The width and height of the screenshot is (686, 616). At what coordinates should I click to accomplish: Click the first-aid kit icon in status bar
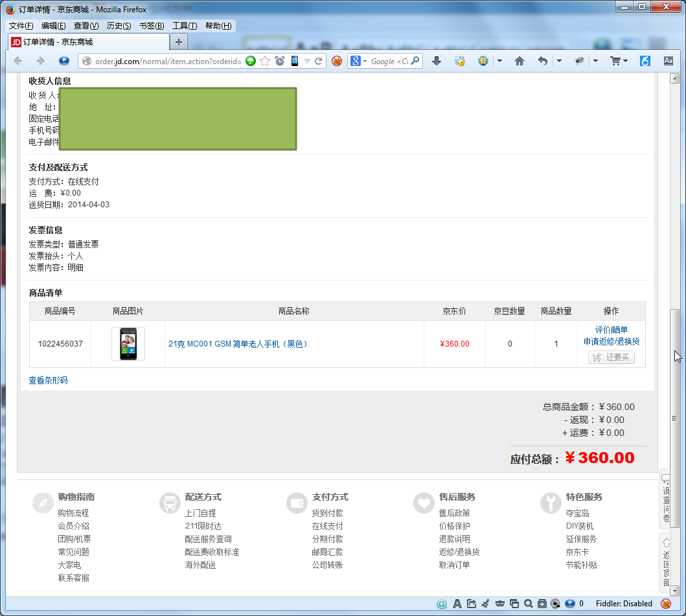click(542, 604)
